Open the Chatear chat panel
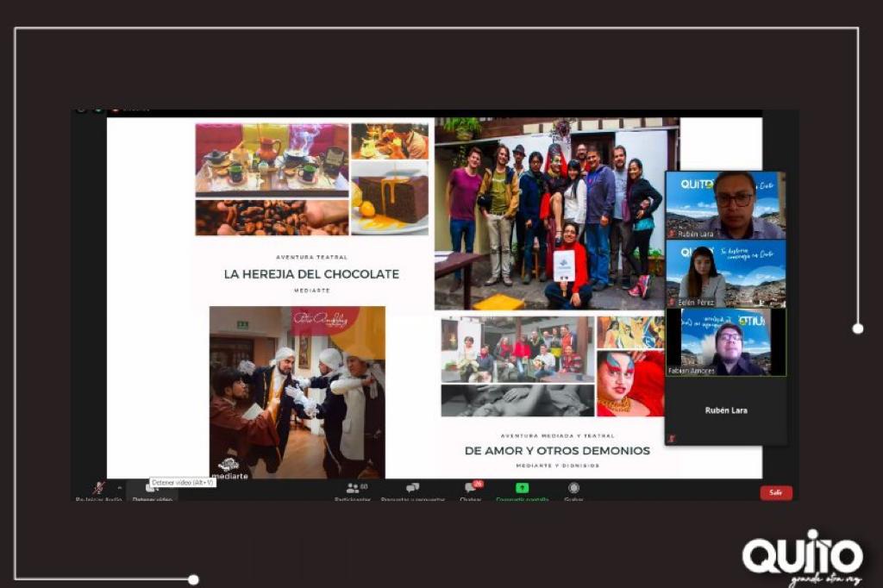Viewport: 883px width, 588px height. tap(470, 490)
